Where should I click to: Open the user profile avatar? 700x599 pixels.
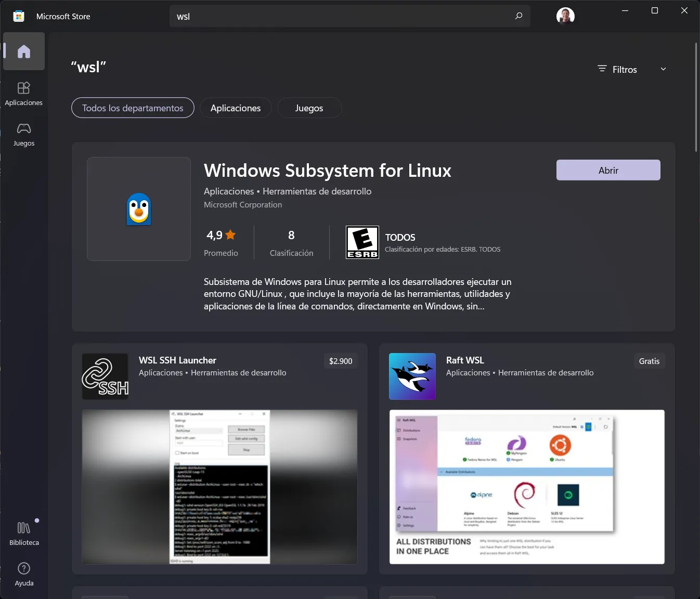point(565,16)
